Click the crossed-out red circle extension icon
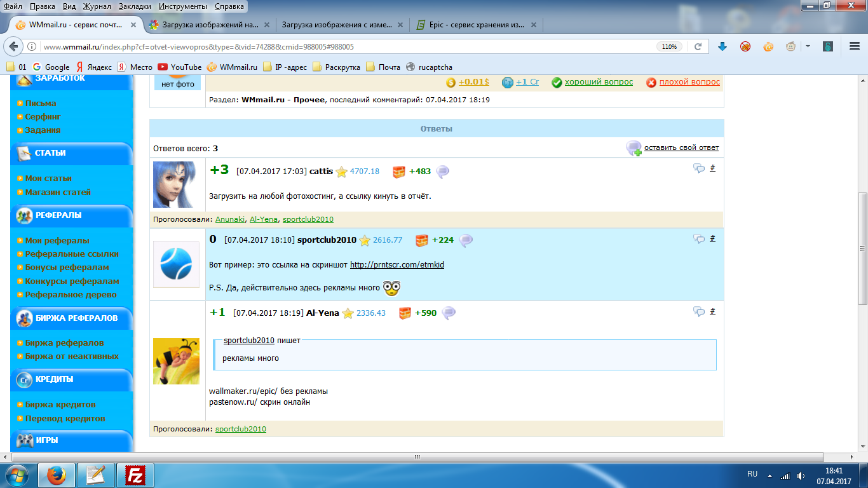868x488 pixels. coord(745,46)
